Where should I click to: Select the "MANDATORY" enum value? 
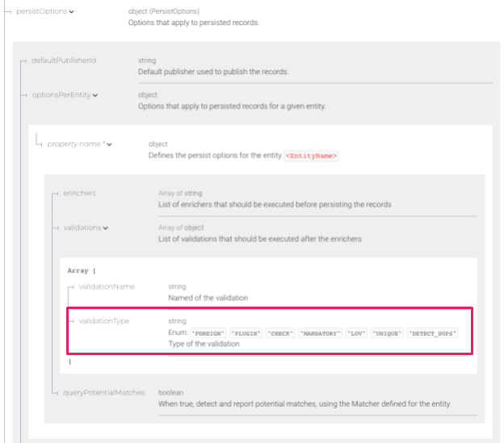click(320, 332)
